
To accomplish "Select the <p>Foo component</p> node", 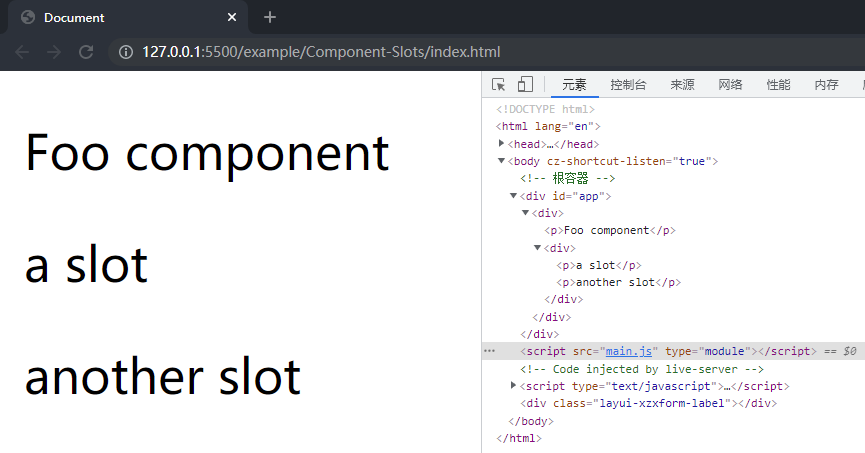I will pyautogui.click(x=610, y=230).
